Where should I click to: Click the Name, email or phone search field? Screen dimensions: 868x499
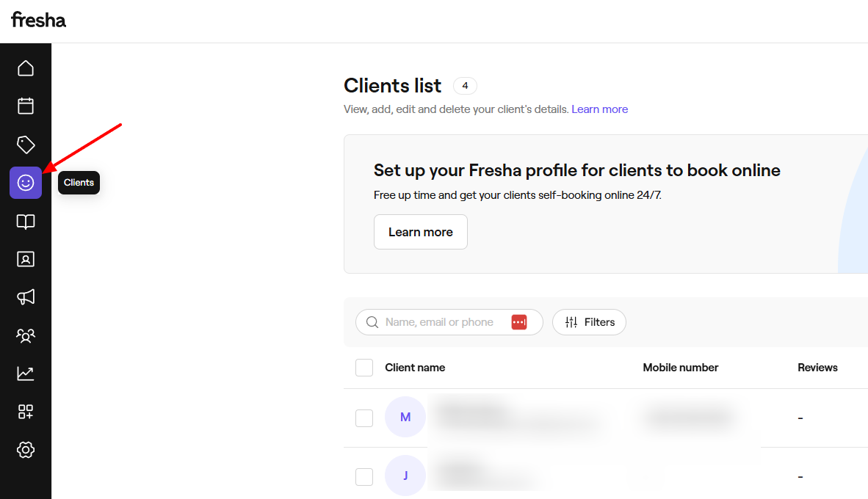click(441, 322)
